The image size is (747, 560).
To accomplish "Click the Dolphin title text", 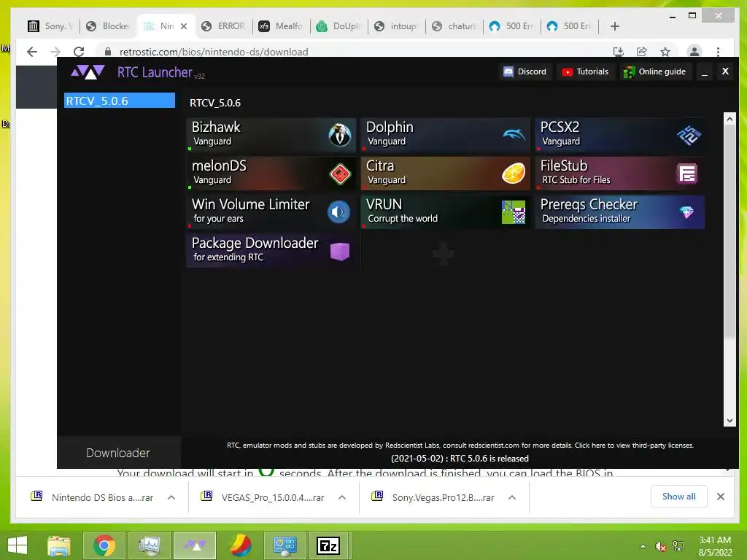I will pyautogui.click(x=390, y=127).
